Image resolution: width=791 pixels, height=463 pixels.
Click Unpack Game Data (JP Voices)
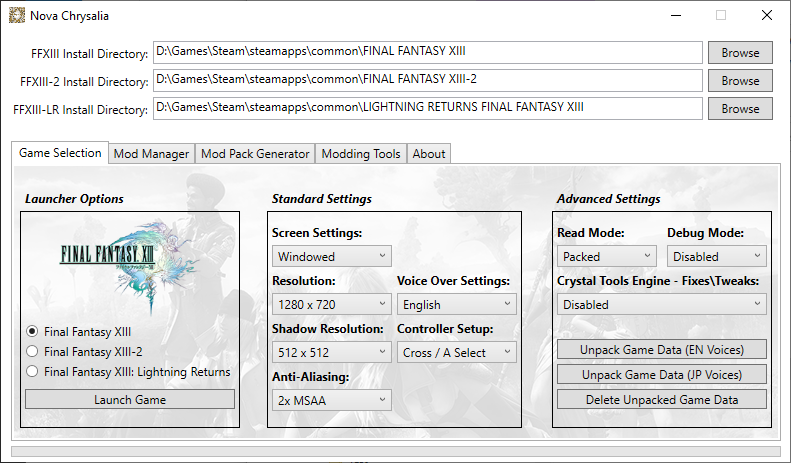661,374
